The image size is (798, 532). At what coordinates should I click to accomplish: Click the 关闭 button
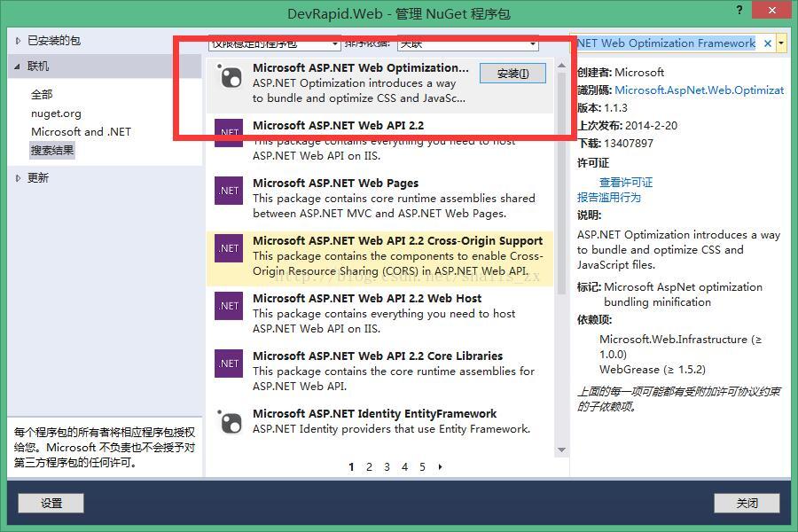(747, 503)
